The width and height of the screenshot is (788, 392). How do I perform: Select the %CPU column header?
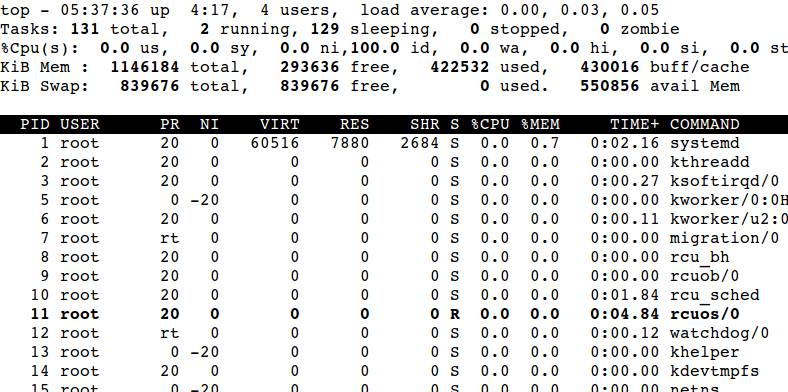pos(490,124)
